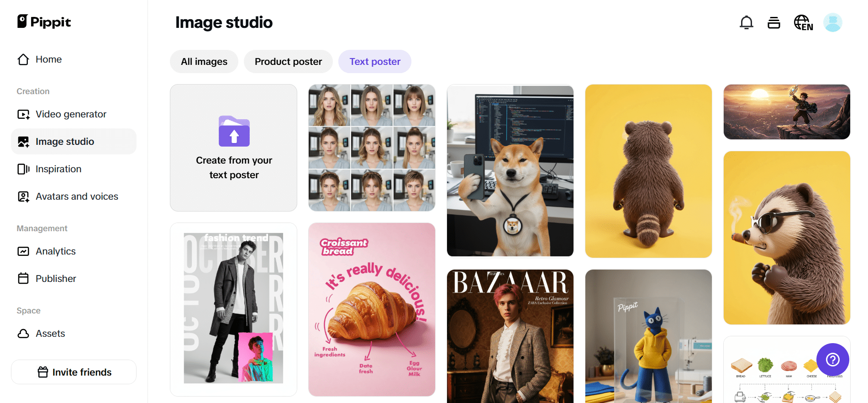Open the hedgehog with sunglasses image

tap(787, 238)
